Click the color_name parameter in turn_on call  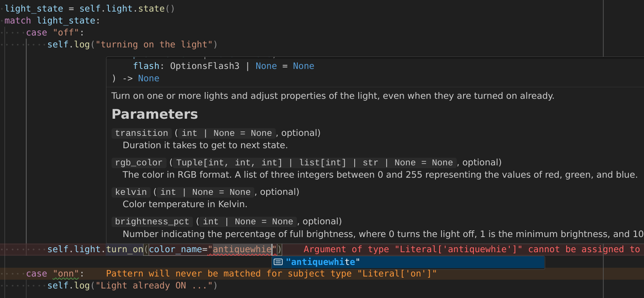click(175, 249)
